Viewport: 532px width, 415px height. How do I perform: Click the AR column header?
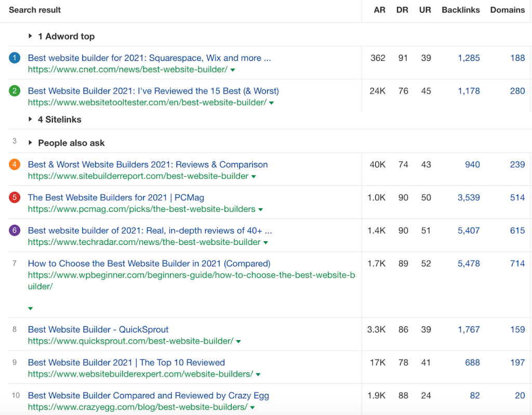pyautogui.click(x=379, y=10)
